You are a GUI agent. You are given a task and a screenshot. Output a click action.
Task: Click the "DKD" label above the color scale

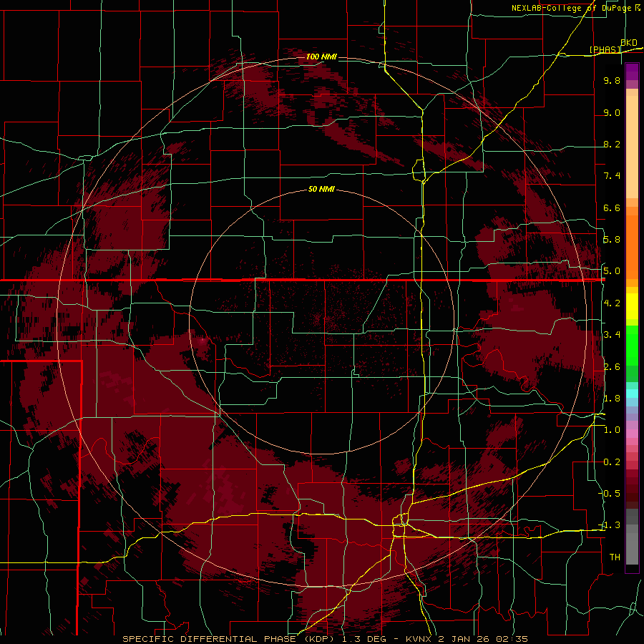629,42
